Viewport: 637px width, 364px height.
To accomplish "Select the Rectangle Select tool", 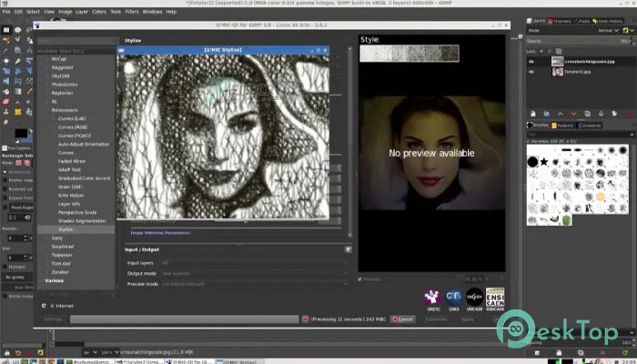I will tap(6, 30).
